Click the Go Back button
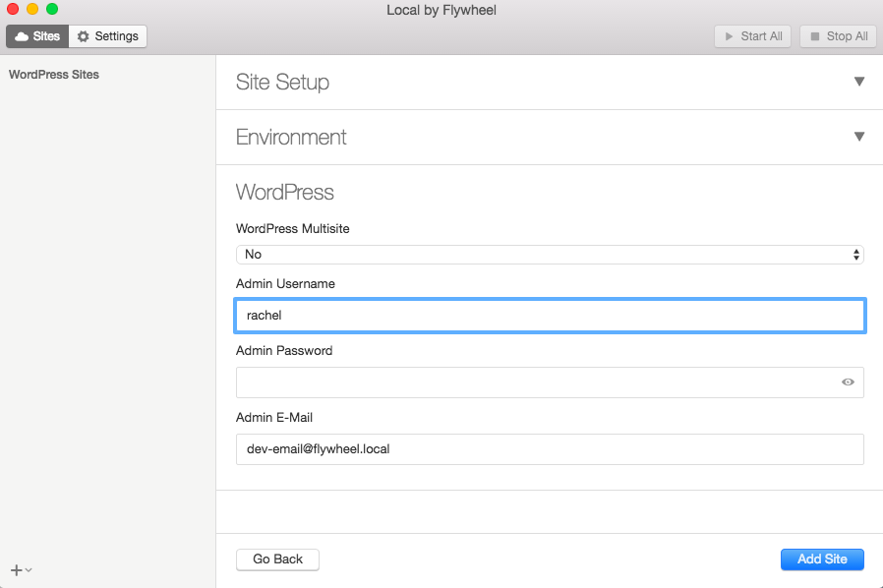Screen dimensions: 883x588 click(x=277, y=559)
